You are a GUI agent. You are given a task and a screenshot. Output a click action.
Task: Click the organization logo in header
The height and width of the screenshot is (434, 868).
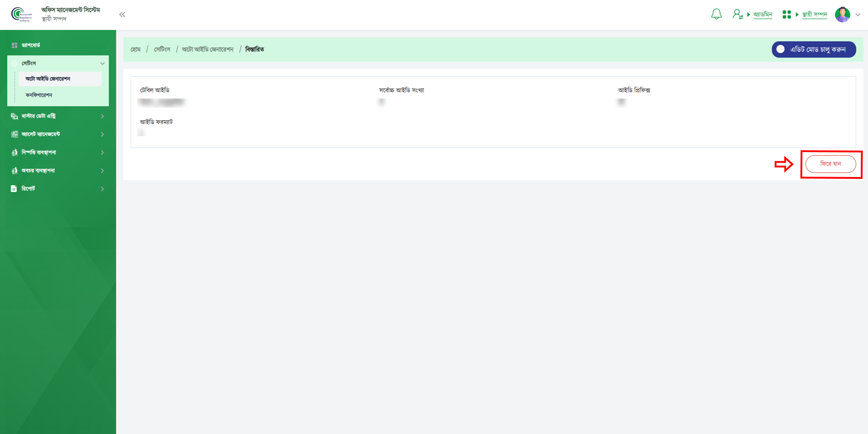21,15
